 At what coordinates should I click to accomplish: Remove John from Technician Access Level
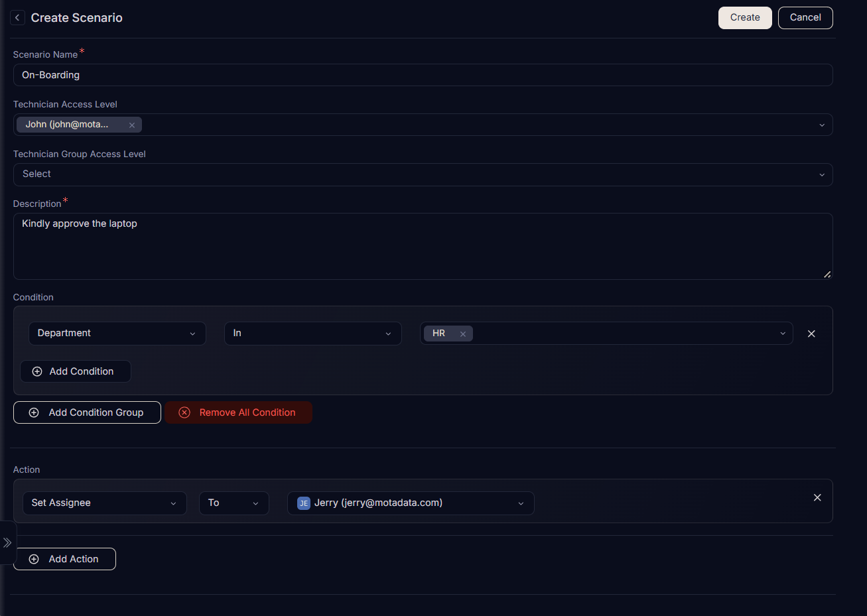(x=132, y=125)
